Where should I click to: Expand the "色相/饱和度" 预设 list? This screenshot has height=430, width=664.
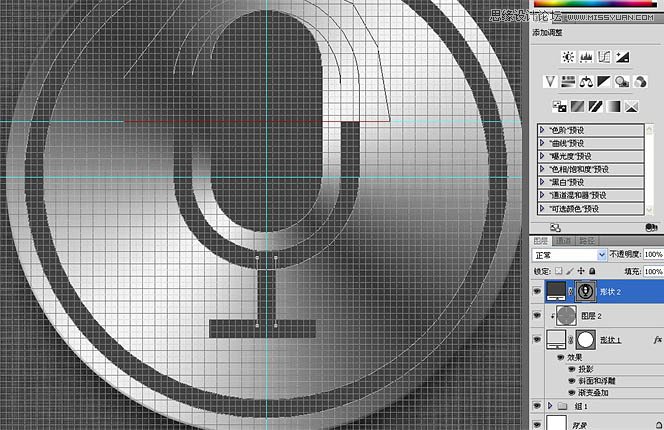(542, 169)
